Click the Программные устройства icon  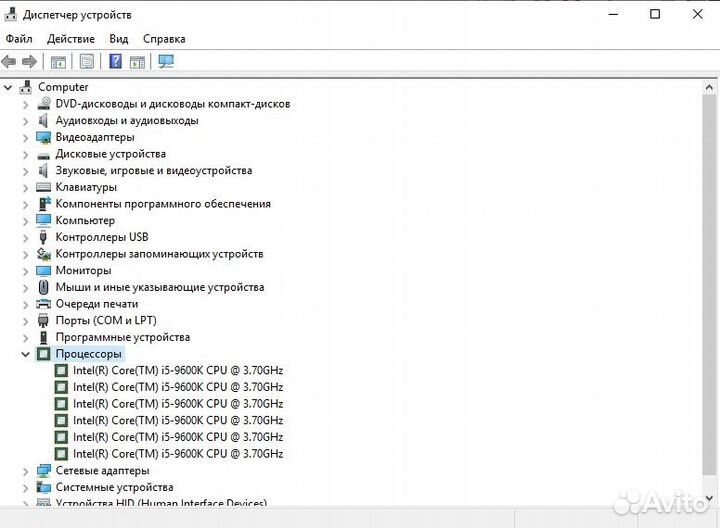44,337
